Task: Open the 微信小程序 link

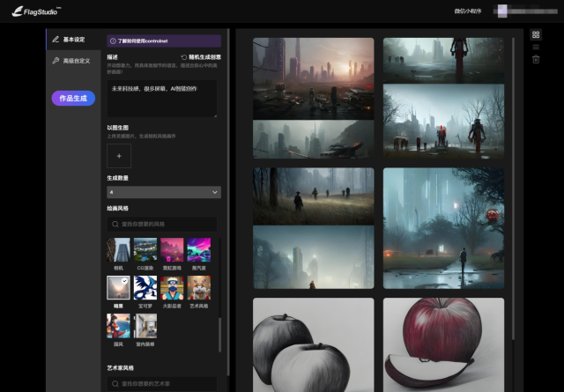Action: coord(467,11)
